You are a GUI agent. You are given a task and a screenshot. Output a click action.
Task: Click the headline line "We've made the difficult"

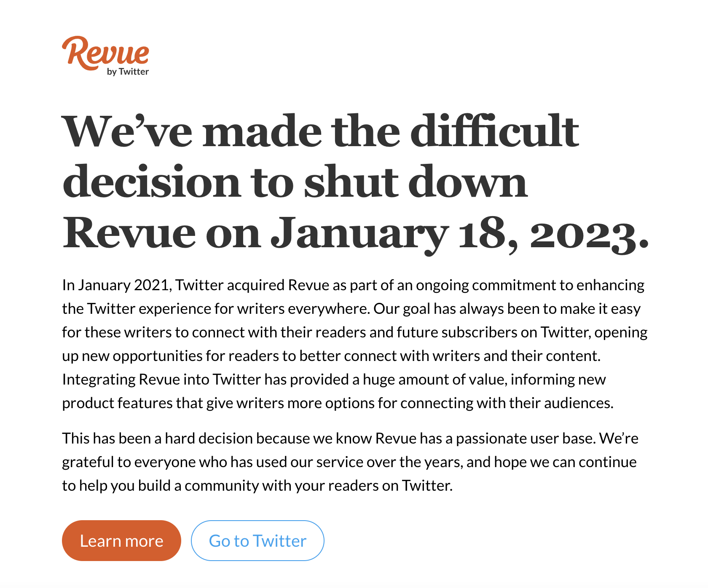(x=321, y=131)
